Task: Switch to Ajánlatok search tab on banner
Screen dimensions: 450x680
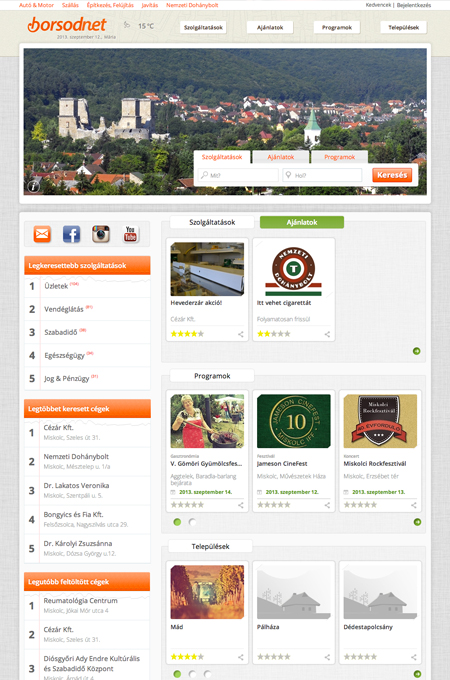Action: (x=281, y=157)
